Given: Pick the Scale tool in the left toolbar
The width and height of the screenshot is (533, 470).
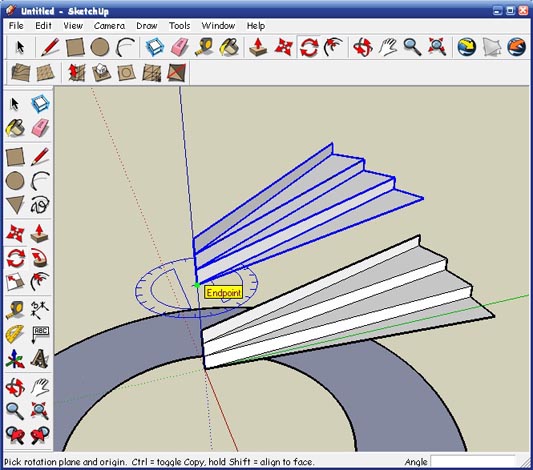Looking at the screenshot, I should (x=15, y=282).
